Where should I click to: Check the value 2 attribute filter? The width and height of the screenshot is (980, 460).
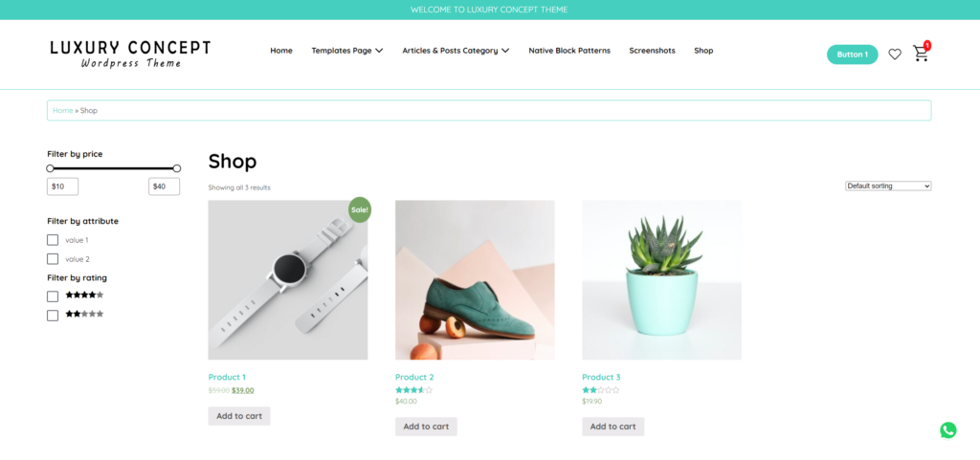coord(53,258)
